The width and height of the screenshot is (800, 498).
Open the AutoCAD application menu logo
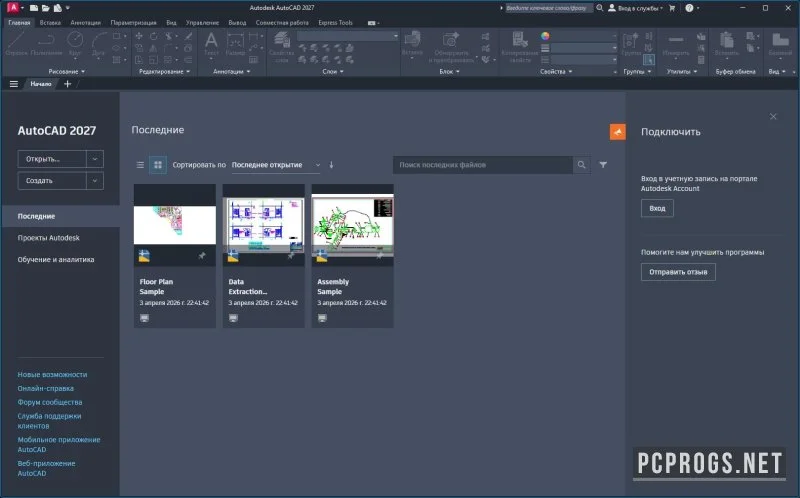[x=12, y=8]
